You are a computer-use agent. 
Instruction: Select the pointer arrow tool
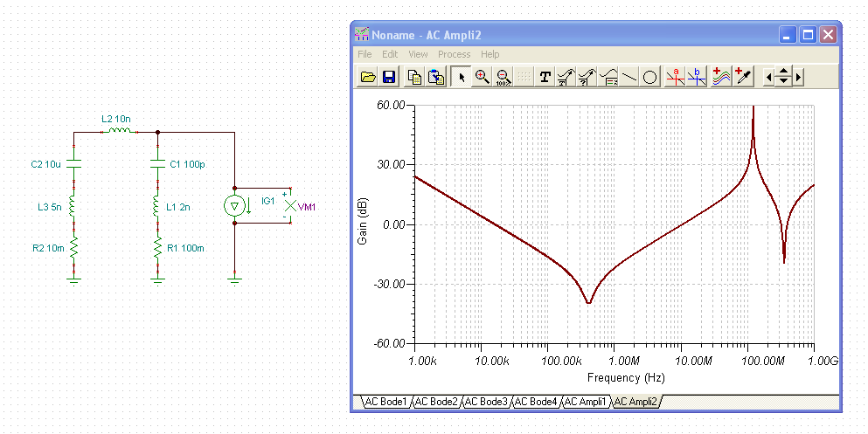[461, 77]
